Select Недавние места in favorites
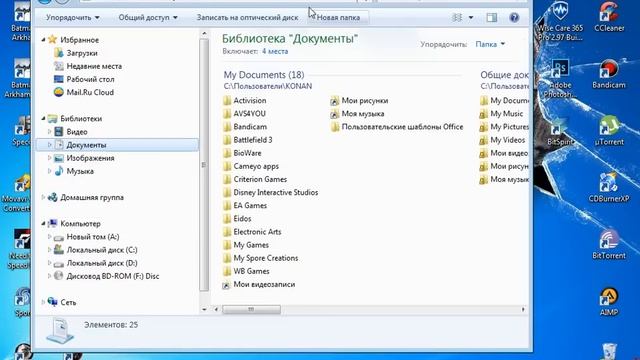This screenshot has height=360, width=640. pyautogui.click(x=88, y=66)
